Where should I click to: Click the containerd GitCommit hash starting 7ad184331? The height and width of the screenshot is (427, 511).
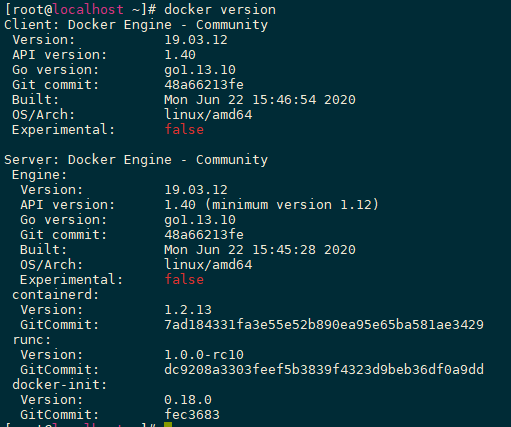pos(324,325)
